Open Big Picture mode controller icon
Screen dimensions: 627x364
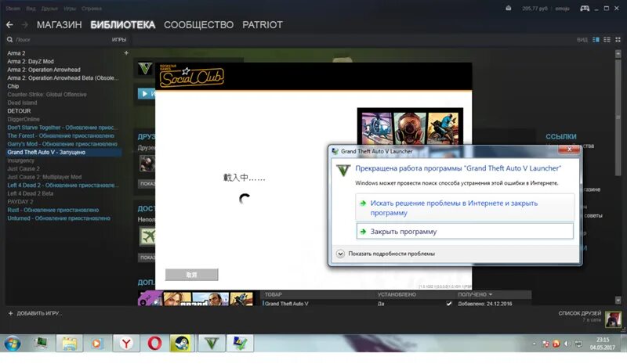point(585,9)
